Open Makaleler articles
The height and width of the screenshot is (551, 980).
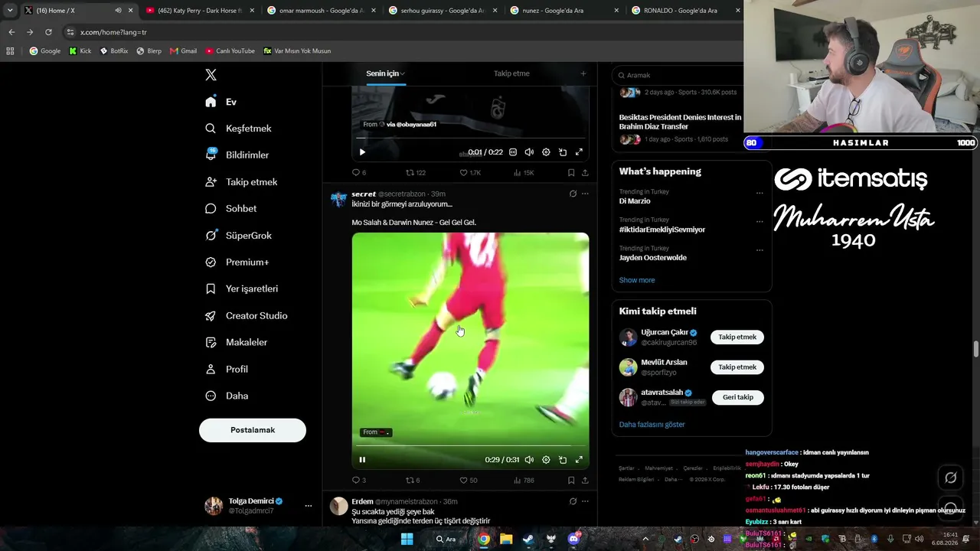point(236,343)
